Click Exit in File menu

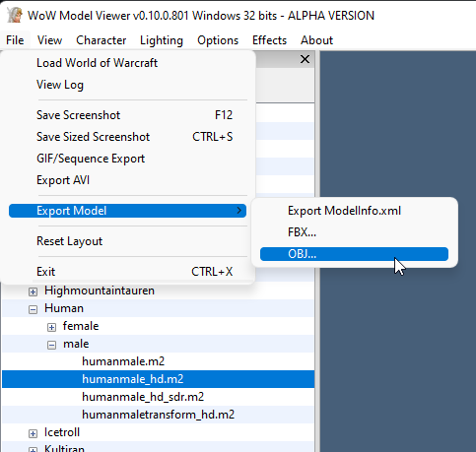point(127,272)
